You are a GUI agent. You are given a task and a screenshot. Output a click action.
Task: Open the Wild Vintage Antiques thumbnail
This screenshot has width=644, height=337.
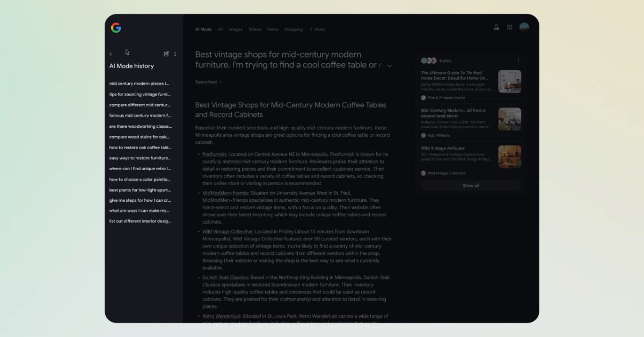click(509, 157)
